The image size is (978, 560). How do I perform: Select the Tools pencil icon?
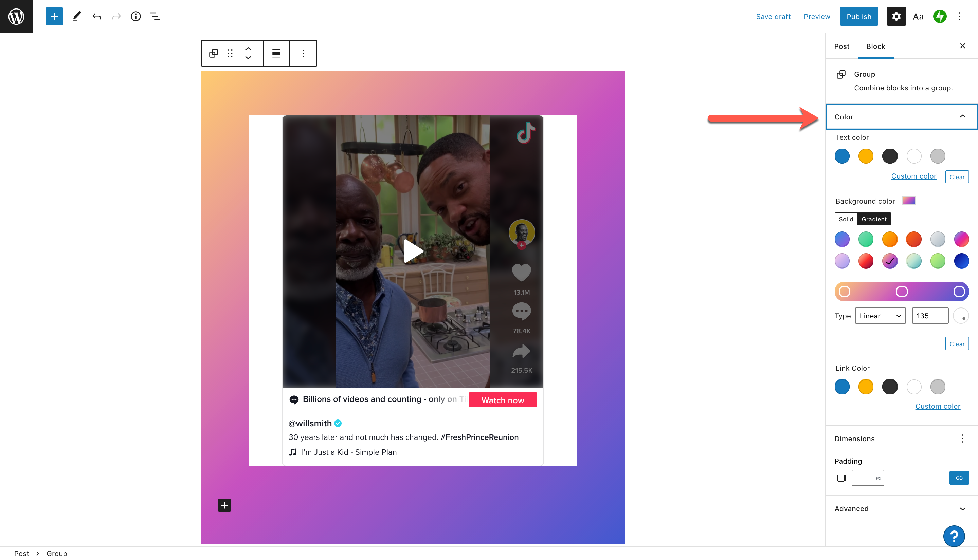(x=76, y=16)
